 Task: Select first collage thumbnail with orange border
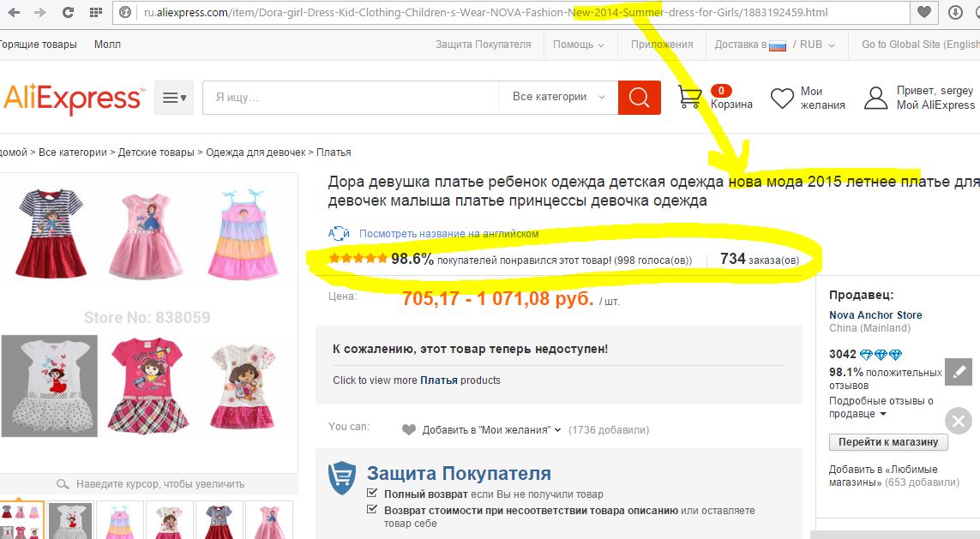pyautogui.click(x=22, y=520)
